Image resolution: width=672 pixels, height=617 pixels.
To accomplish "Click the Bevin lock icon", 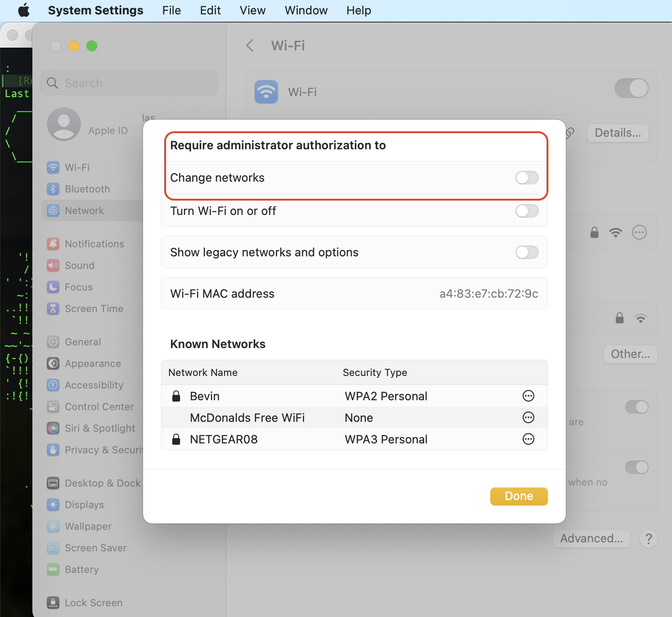I will pyautogui.click(x=176, y=396).
